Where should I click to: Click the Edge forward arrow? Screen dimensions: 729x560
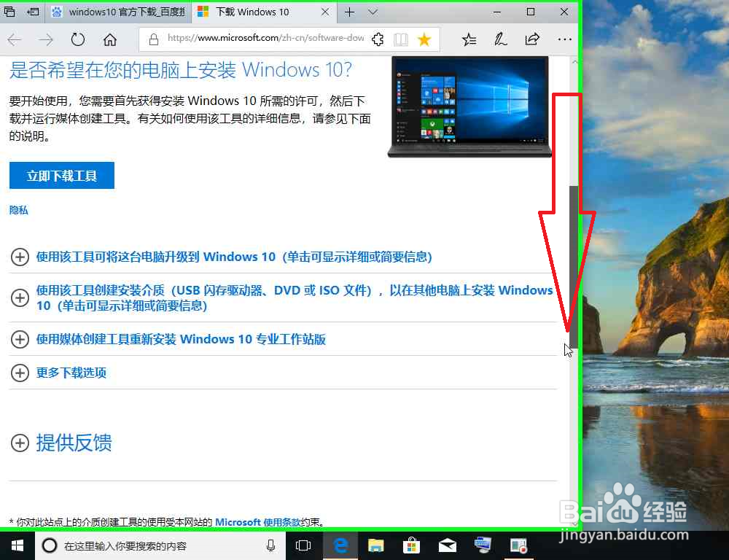45,40
